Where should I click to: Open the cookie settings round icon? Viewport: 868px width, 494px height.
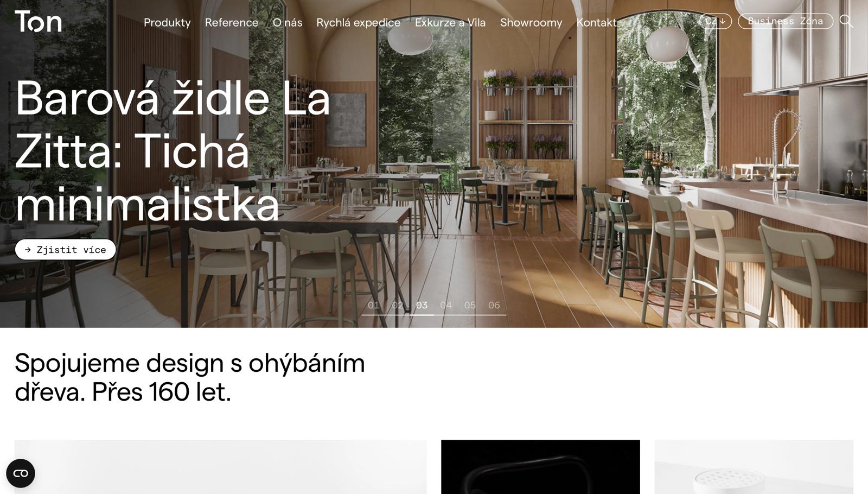[21, 473]
